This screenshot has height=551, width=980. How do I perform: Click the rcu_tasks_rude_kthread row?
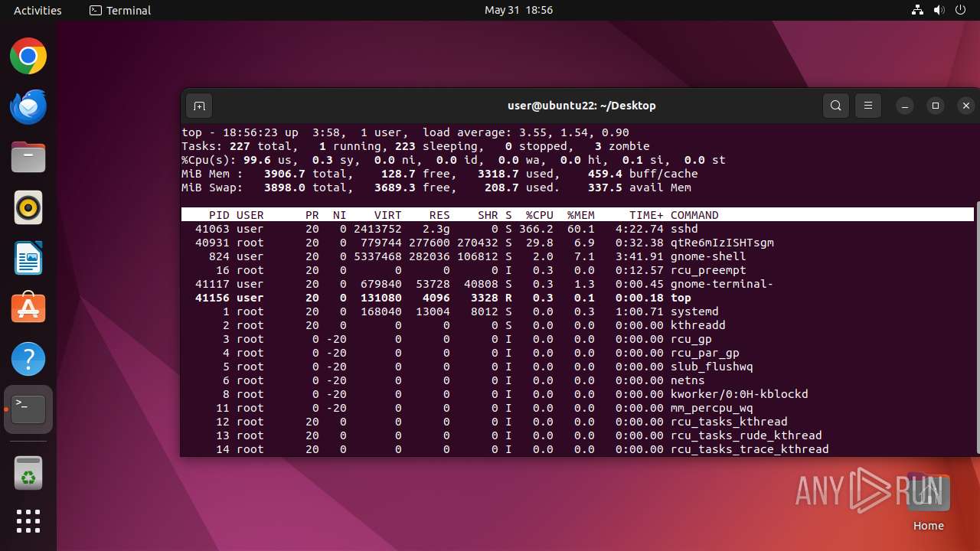point(577,435)
